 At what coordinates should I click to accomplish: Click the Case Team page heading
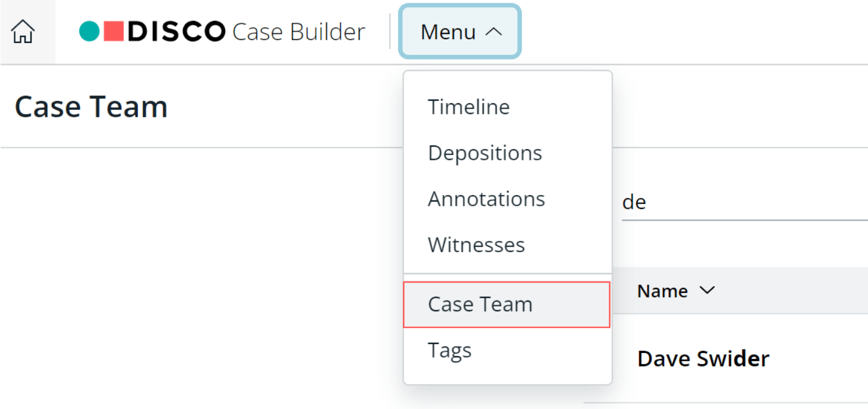[91, 106]
